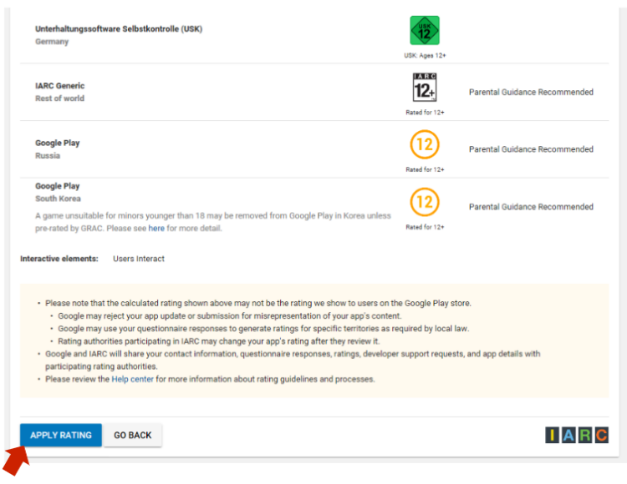Click the Users Interact value
This screenshot has width=627, height=484.
[138, 259]
